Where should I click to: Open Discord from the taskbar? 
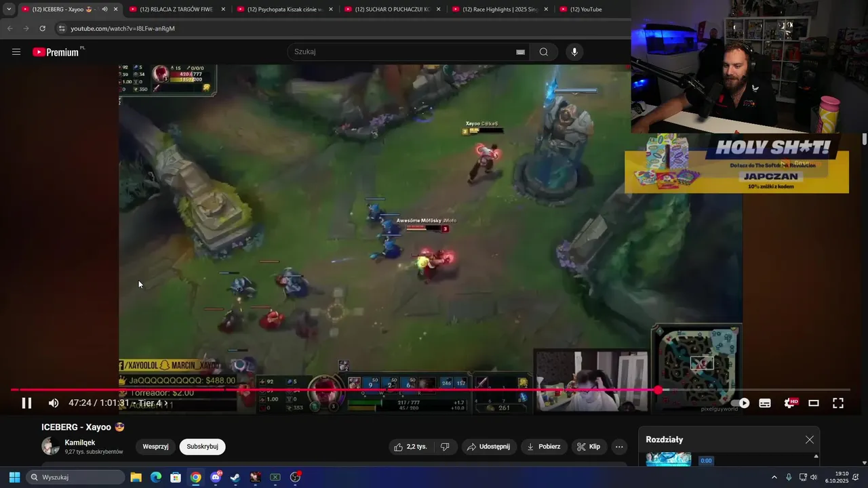click(216, 477)
